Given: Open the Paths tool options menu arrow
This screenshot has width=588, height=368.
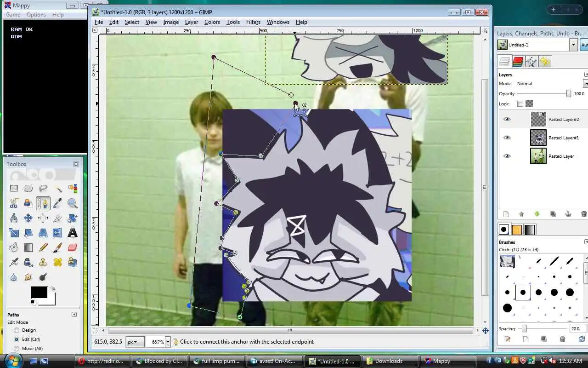Looking at the screenshot, I should click(x=74, y=315).
